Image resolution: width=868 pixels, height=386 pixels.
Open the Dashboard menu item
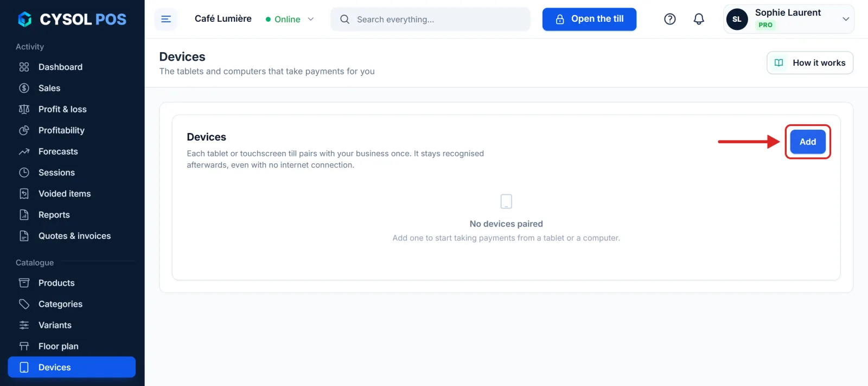[72, 67]
